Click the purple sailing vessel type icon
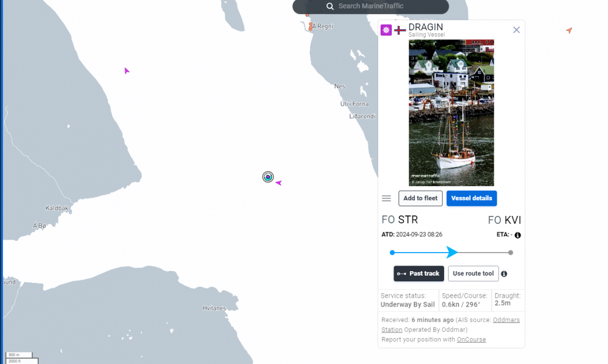 [x=386, y=30]
